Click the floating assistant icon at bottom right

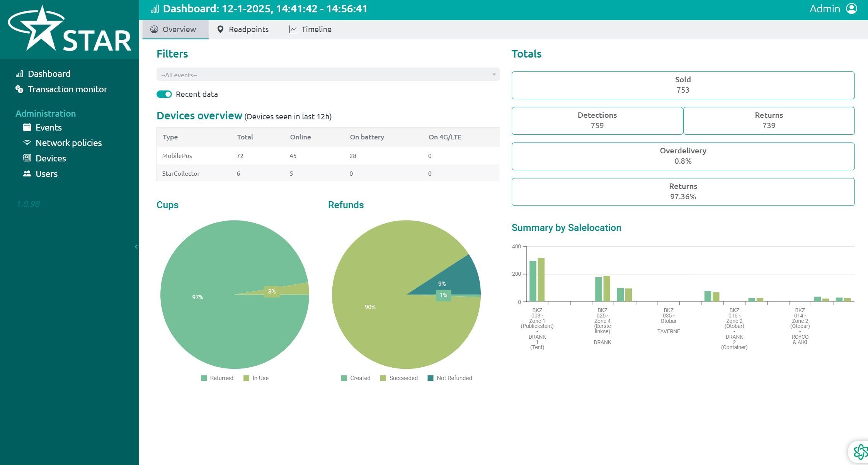(860, 452)
